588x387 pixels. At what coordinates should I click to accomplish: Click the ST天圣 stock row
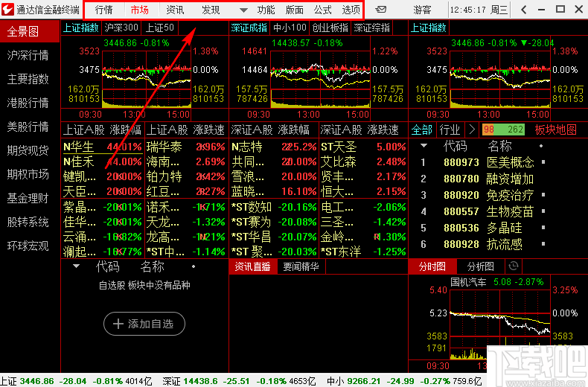click(x=363, y=147)
